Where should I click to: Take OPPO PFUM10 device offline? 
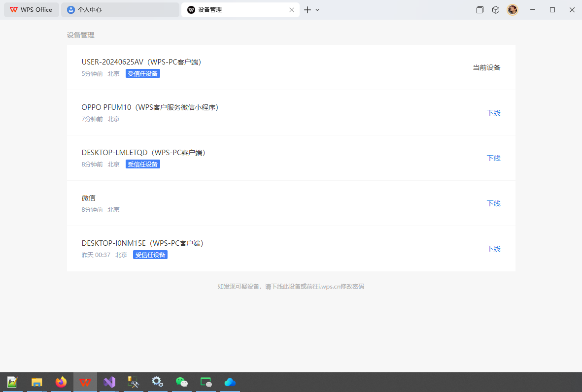pos(493,113)
